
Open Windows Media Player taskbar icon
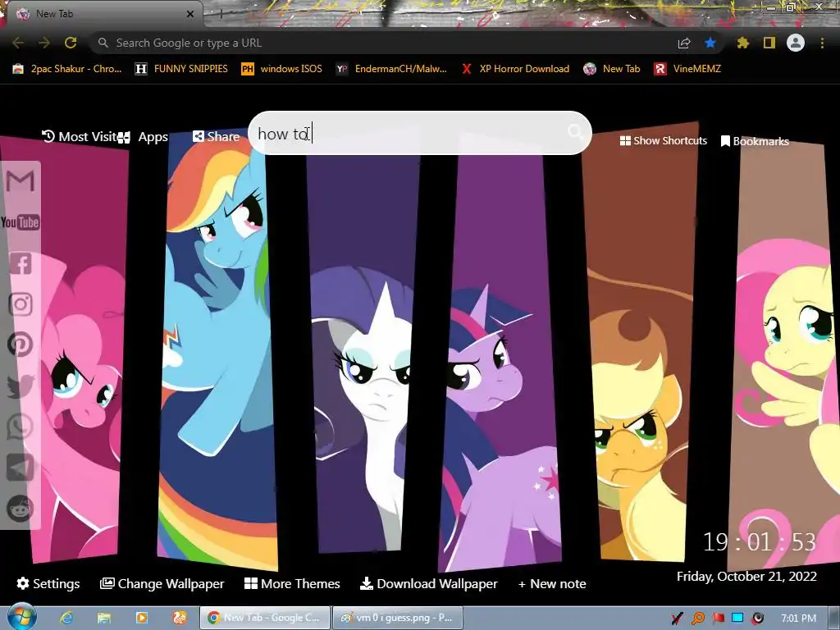click(142, 618)
